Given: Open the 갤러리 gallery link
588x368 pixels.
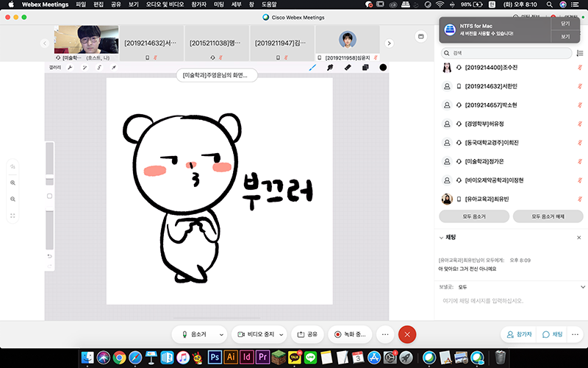Looking at the screenshot, I should pyautogui.click(x=54, y=68).
